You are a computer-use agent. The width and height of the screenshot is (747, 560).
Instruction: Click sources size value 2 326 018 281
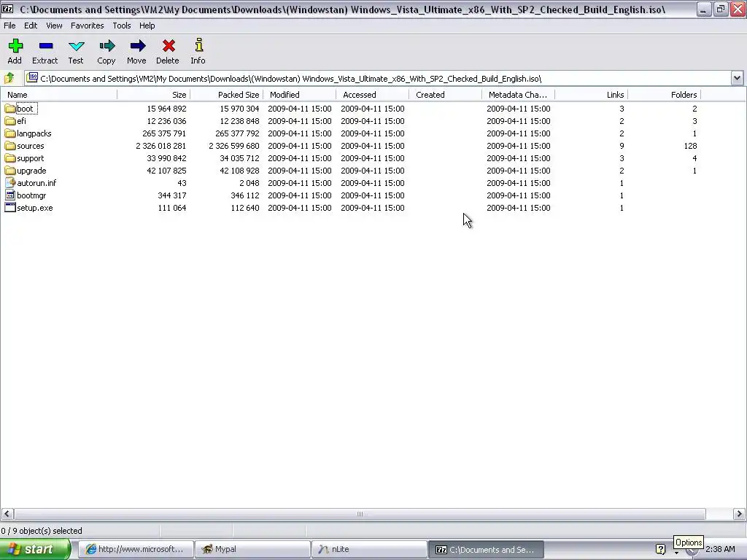pyautogui.click(x=161, y=146)
